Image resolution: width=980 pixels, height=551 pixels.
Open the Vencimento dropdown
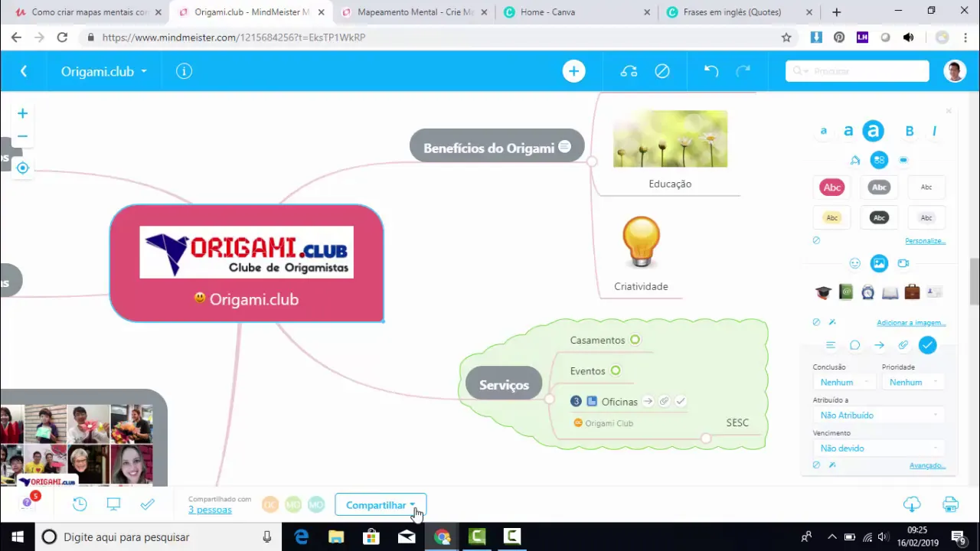click(878, 448)
